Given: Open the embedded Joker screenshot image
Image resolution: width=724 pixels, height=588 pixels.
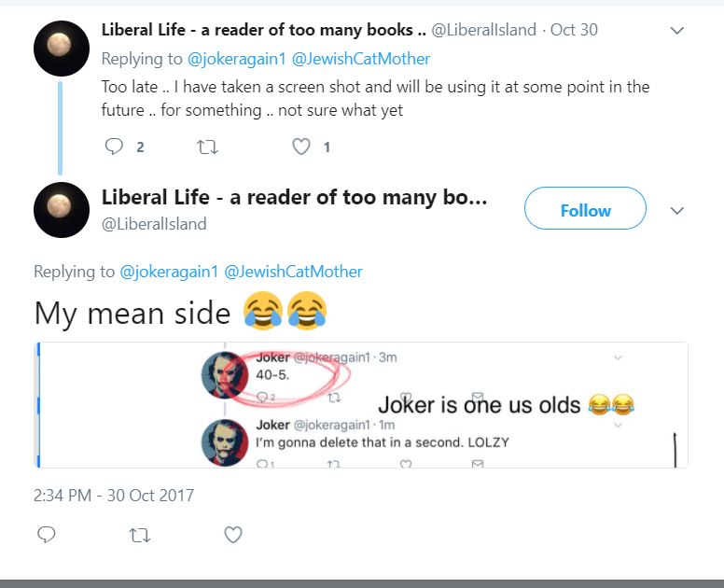Looking at the screenshot, I should [x=362, y=405].
